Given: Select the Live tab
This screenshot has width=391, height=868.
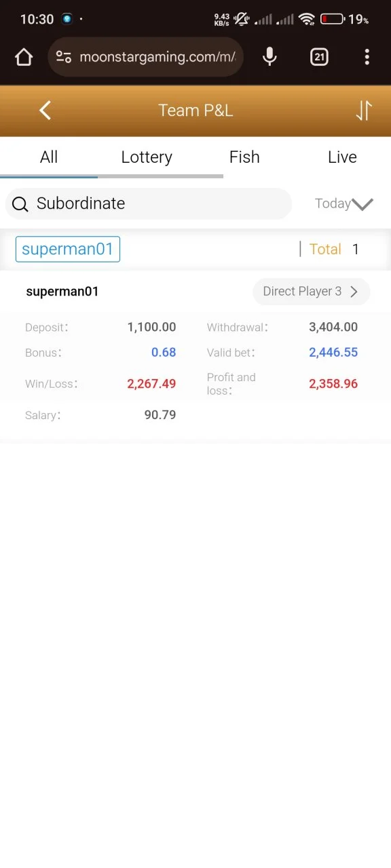Looking at the screenshot, I should pos(342,157).
